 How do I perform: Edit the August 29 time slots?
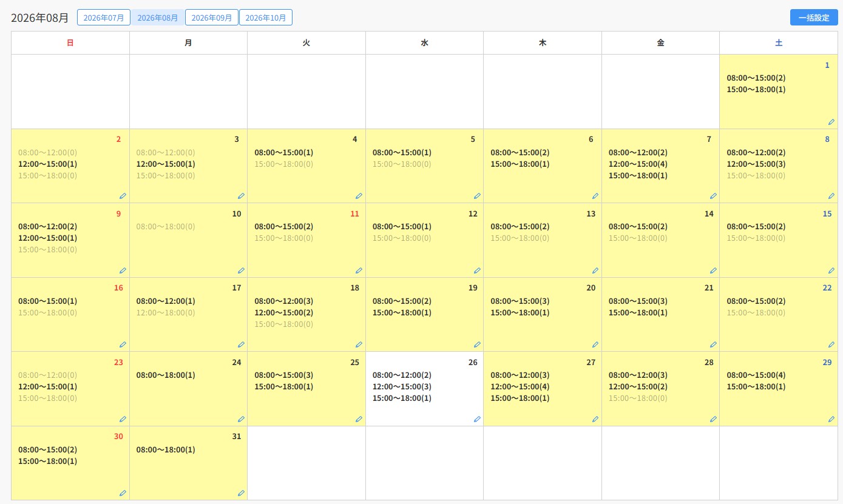(x=831, y=419)
